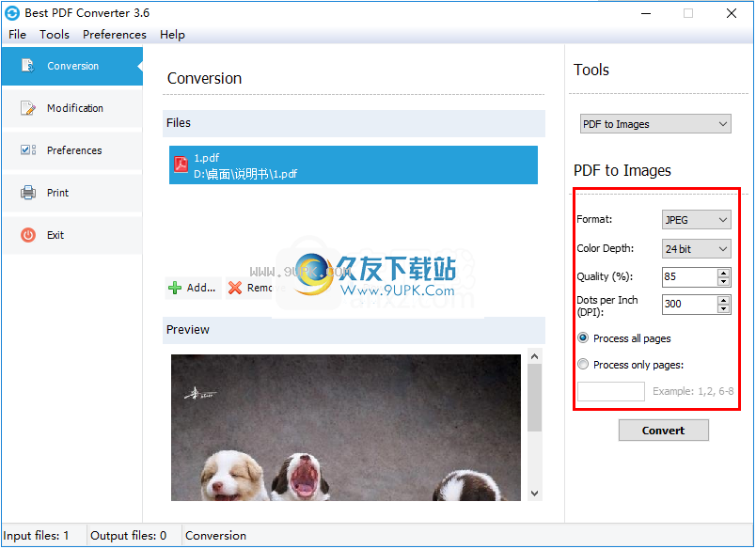This screenshot has height=549, width=756.
Task: Click the Modification pencil icon
Action: [x=28, y=108]
